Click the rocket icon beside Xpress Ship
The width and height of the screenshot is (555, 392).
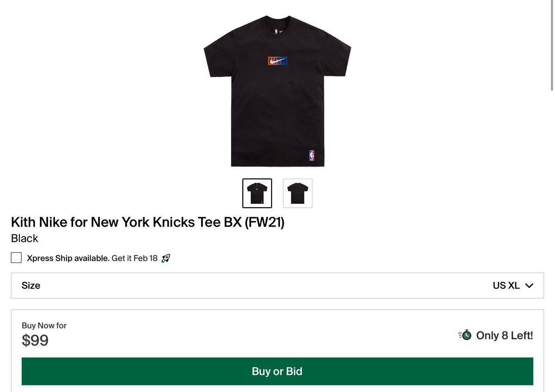coord(166,258)
